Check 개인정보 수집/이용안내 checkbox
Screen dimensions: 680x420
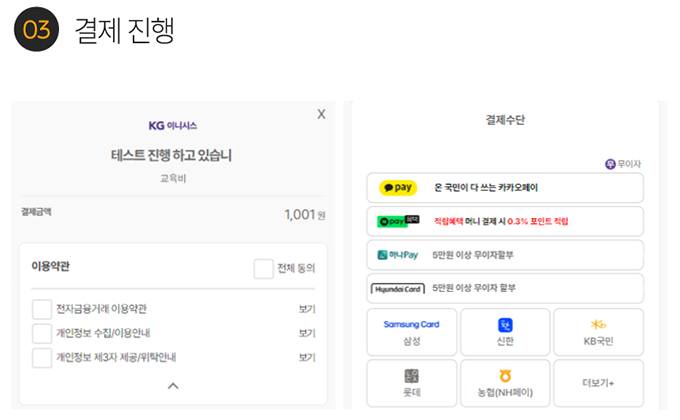42,333
